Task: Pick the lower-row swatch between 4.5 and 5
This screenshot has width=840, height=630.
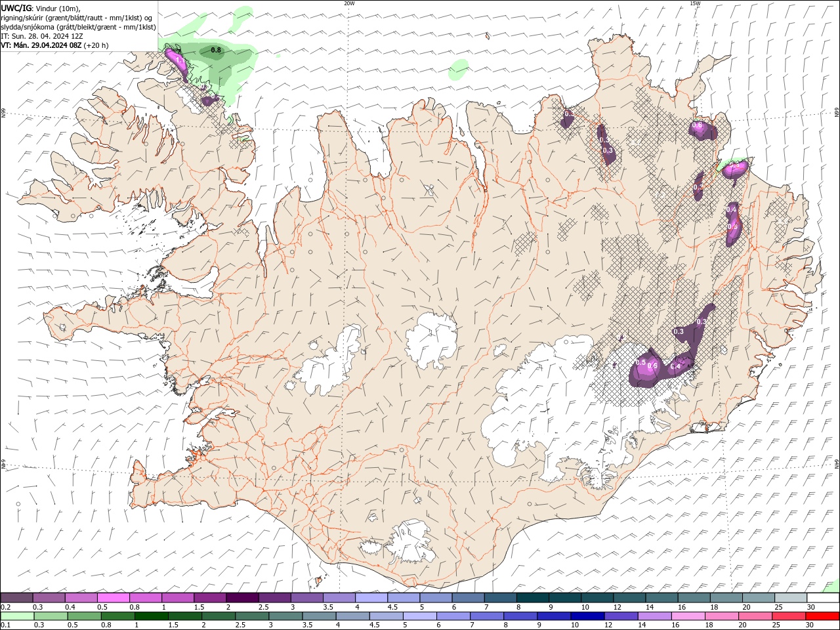Action: [386, 616]
